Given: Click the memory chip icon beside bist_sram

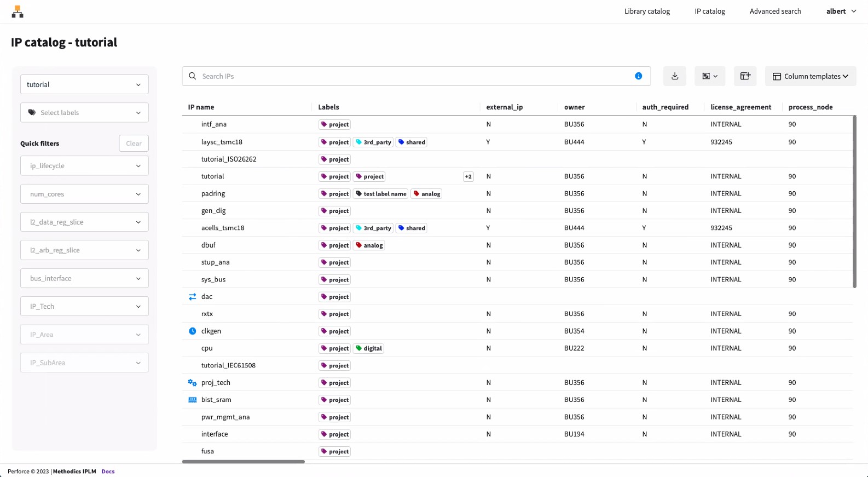Looking at the screenshot, I should click(x=192, y=400).
